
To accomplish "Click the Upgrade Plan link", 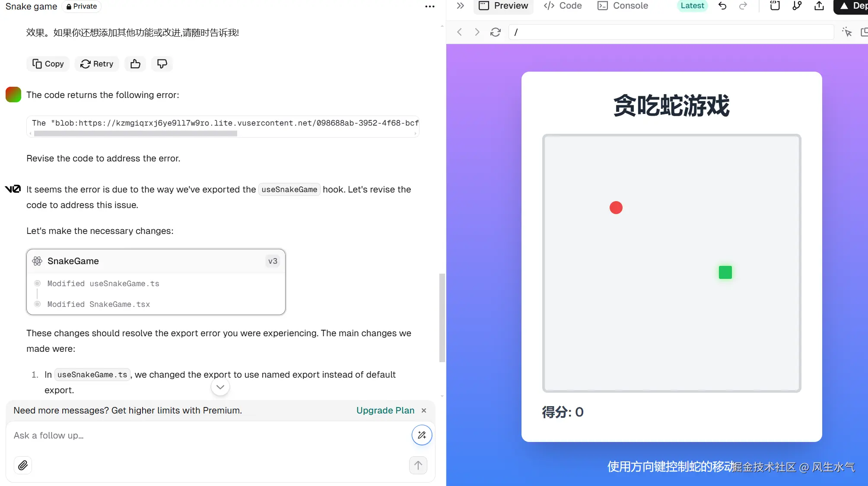I will tap(385, 410).
